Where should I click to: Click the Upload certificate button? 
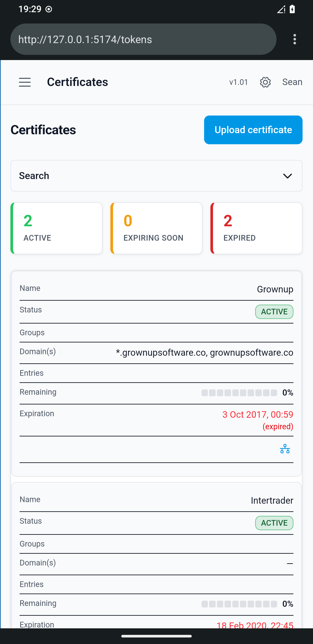(253, 130)
